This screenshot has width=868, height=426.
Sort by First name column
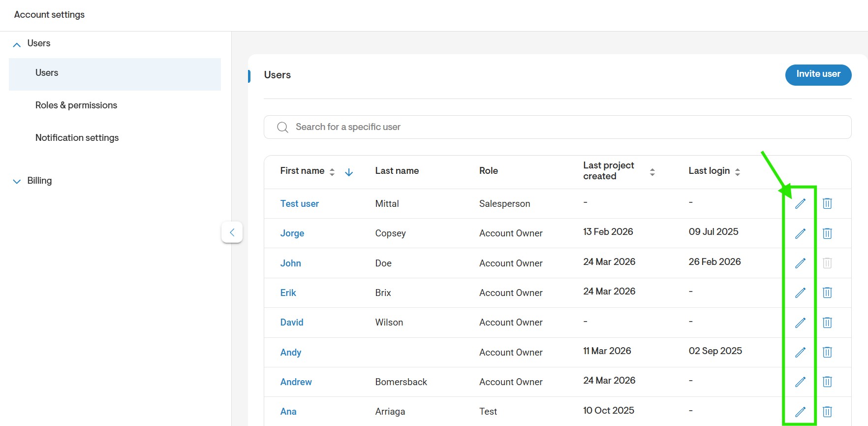coord(332,172)
